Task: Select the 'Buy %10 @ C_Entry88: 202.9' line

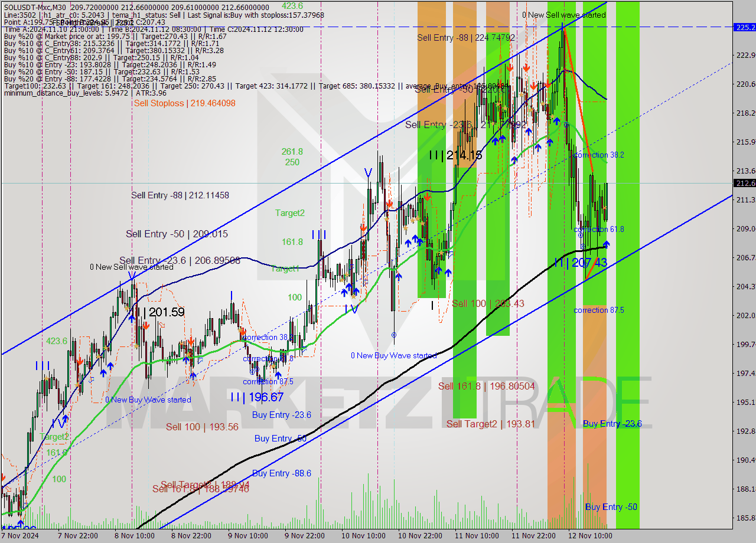Action: tap(101, 58)
